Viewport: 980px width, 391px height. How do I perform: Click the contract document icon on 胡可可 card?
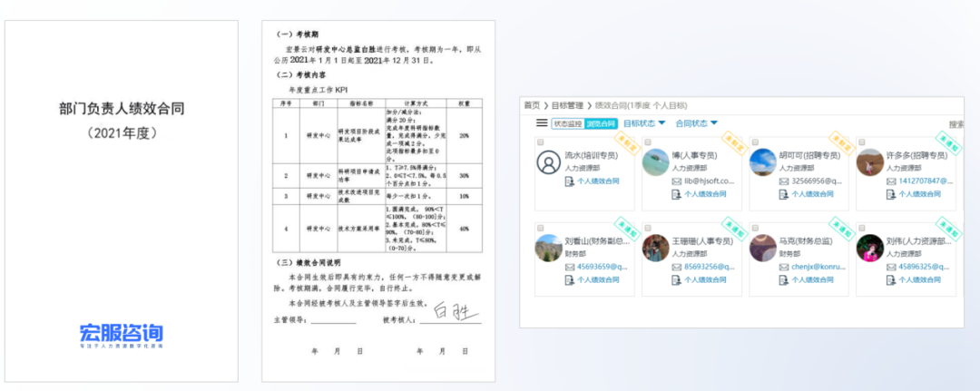pos(784,194)
